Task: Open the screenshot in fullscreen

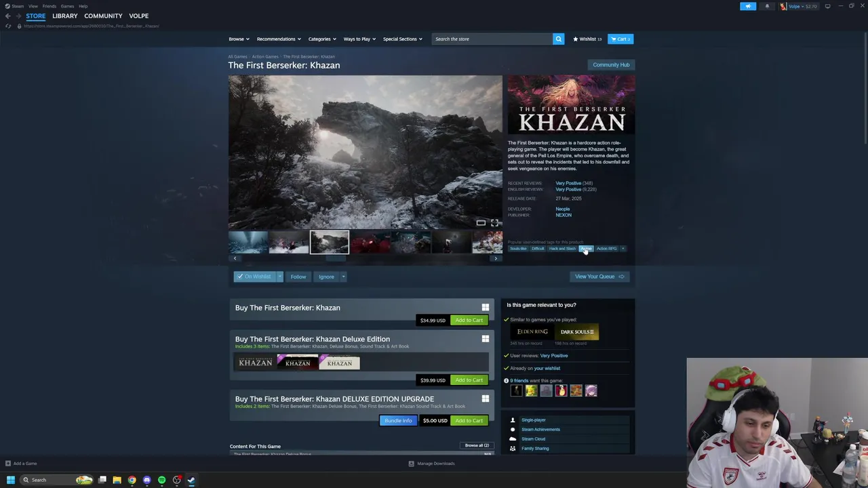Action: [495, 222]
